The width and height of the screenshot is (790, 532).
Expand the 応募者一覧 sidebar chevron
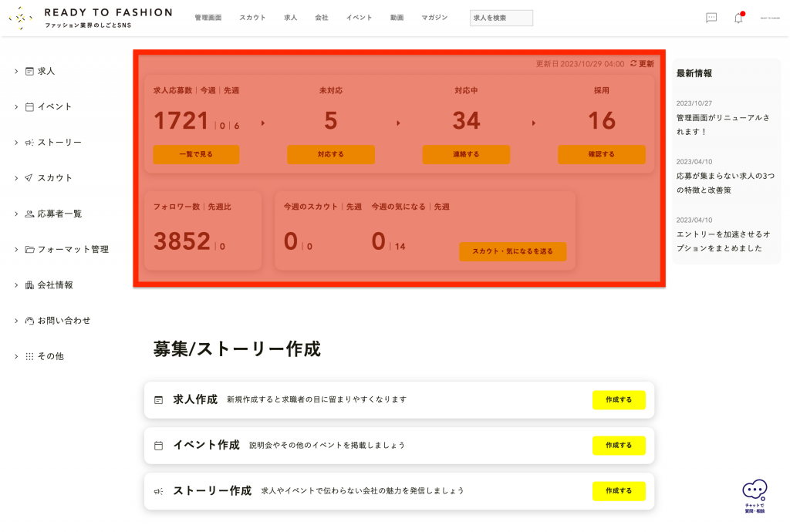(x=15, y=214)
